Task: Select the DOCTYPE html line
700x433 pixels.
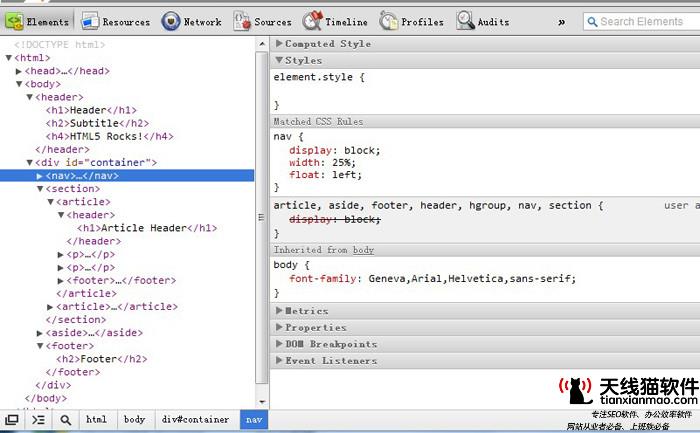Action: point(59,45)
